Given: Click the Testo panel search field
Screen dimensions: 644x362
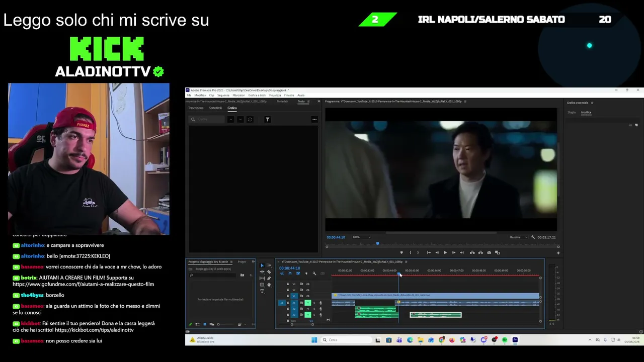Looking at the screenshot, I should point(207,119).
